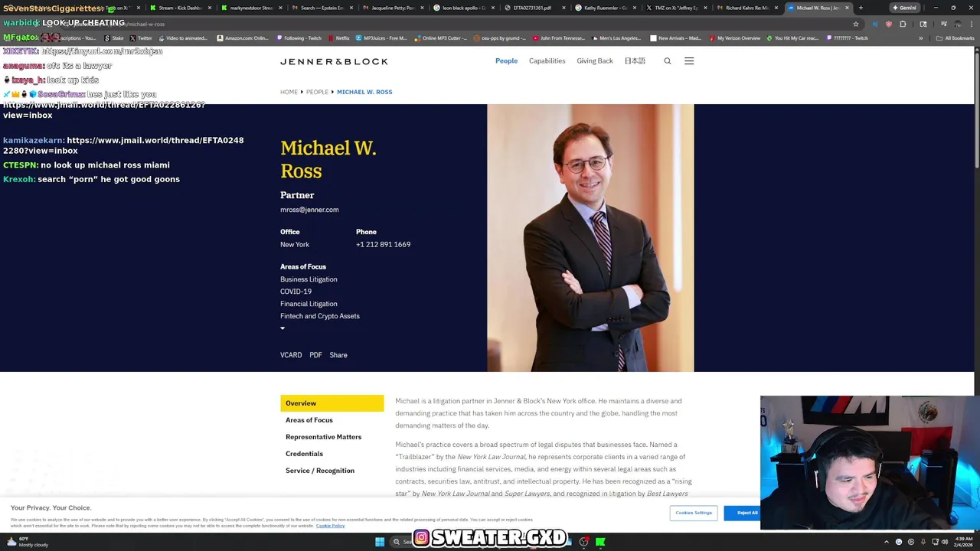This screenshot has width=980, height=551.
Task: Click Michael W. Ross portrait photo
Action: coord(590,238)
